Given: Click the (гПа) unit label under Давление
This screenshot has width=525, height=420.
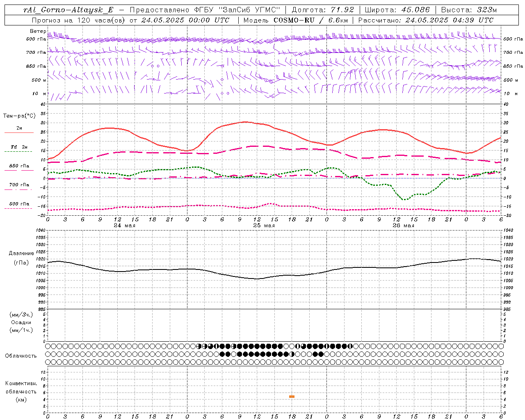Looking at the screenshot, I should [x=21, y=263].
